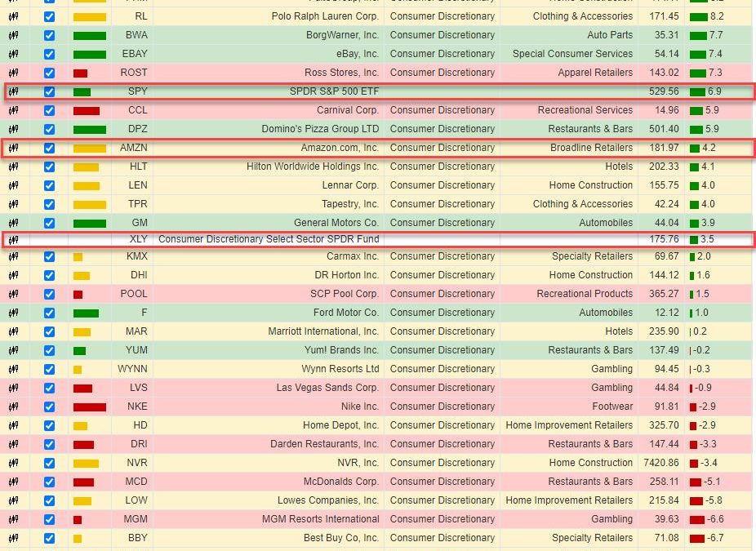
Task: Click the chart icon for YUM
Action: [x=14, y=350]
